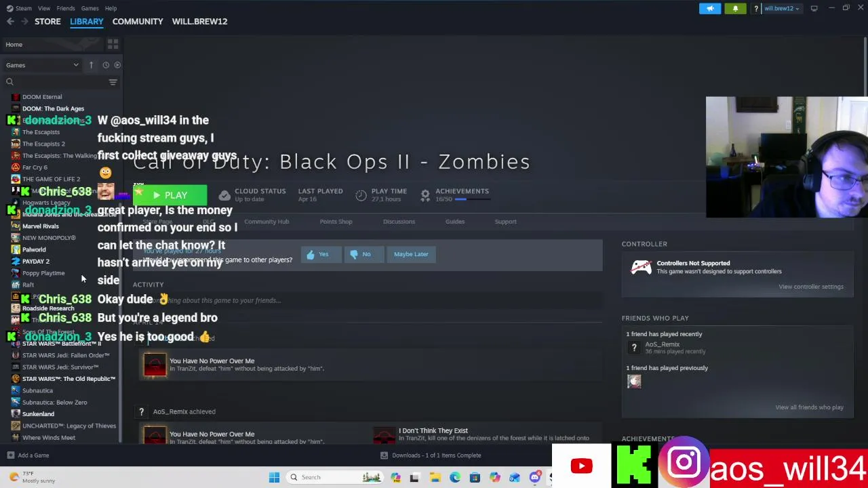Select PAYDAY 2 in library
Viewport: 868px width, 488px height.
pos(36,261)
